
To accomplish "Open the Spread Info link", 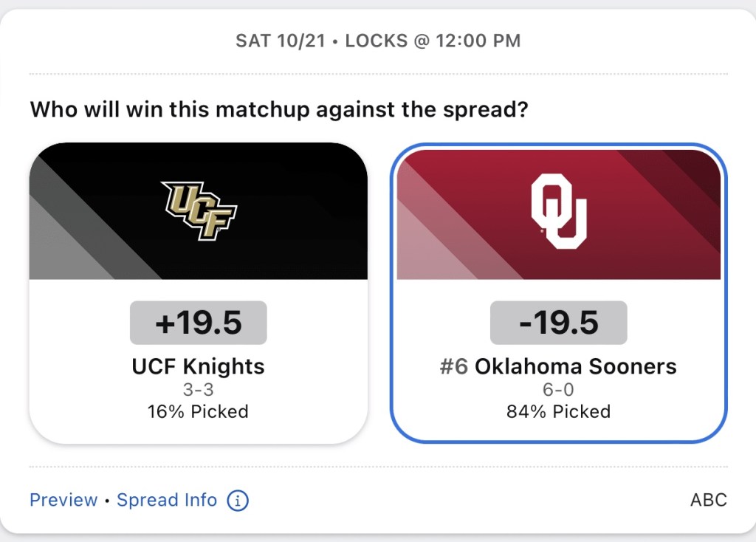I will click(x=167, y=500).
